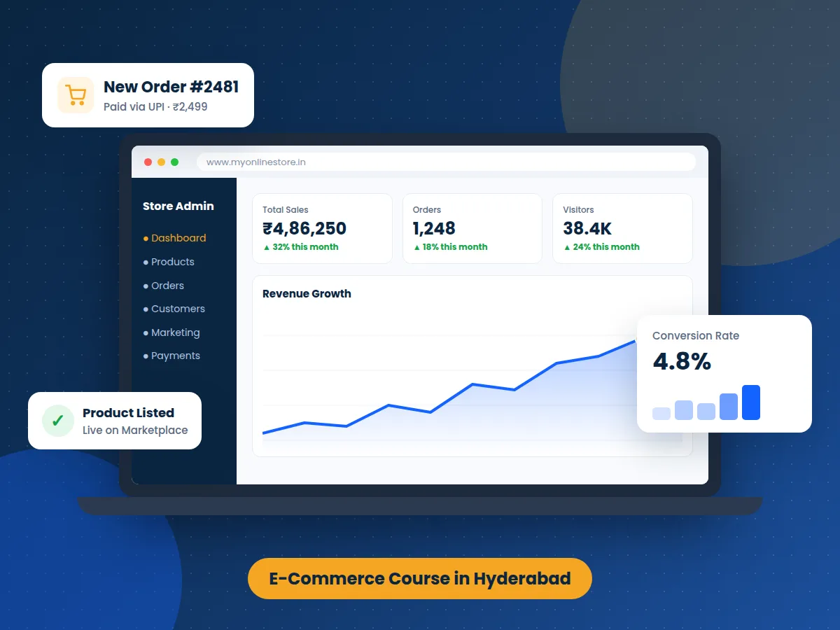Viewport: 840px width, 630px height.
Task: Open the Product Listed notification card
Action: point(115,421)
